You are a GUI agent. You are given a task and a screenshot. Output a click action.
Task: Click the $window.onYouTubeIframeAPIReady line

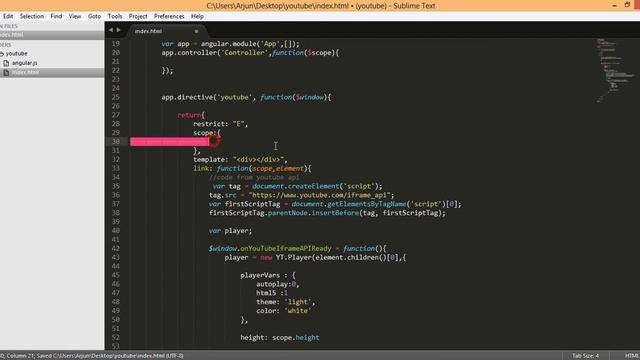298,249
